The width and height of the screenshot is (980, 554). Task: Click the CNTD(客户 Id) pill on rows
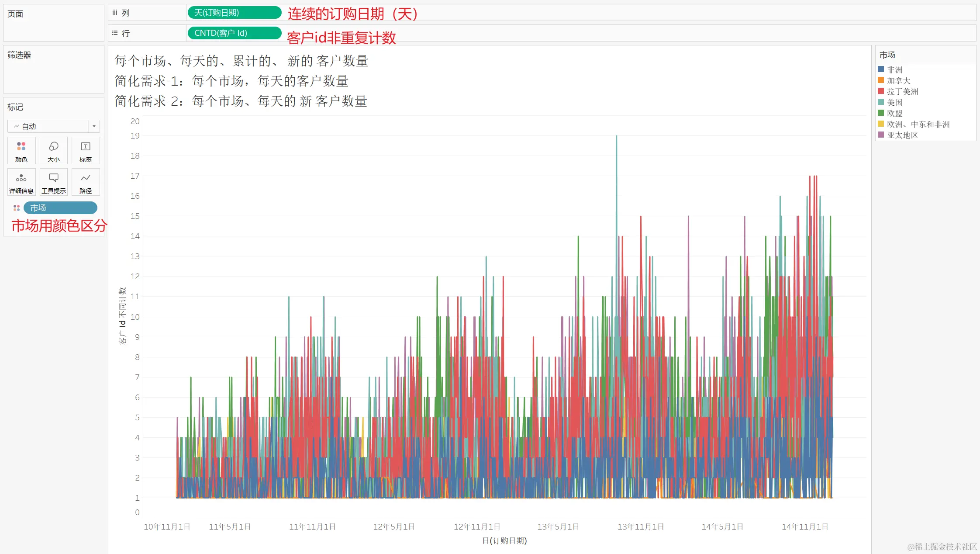[x=234, y=33]
